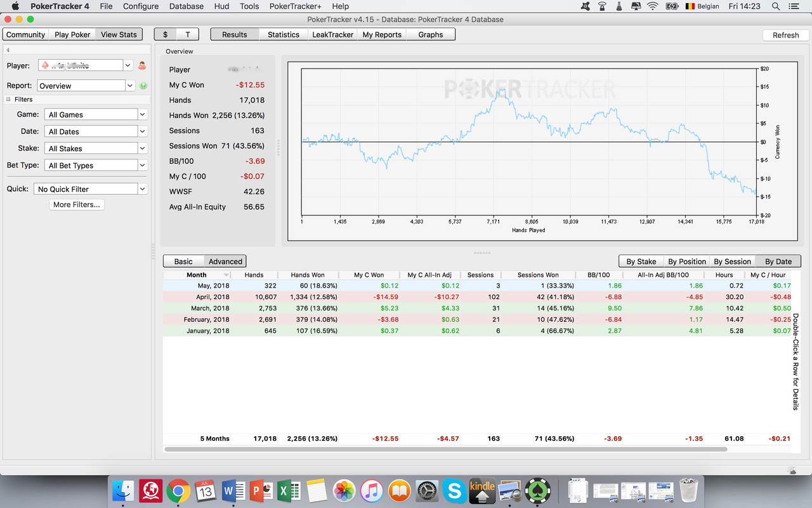Switch to the LeakTracker tab
This screenshot has height=508, width=812.
(x=332, y=34)
